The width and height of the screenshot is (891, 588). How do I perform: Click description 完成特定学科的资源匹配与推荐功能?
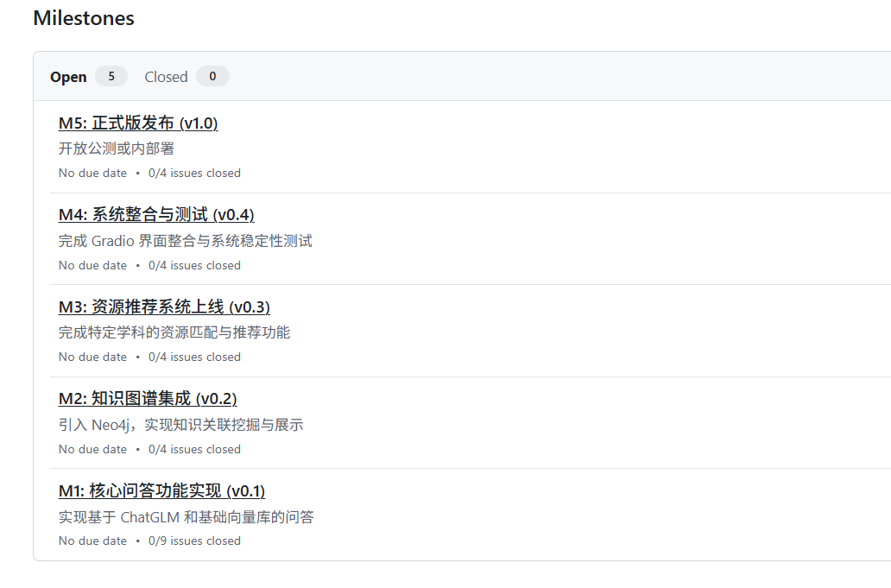(x=174, y=332)
